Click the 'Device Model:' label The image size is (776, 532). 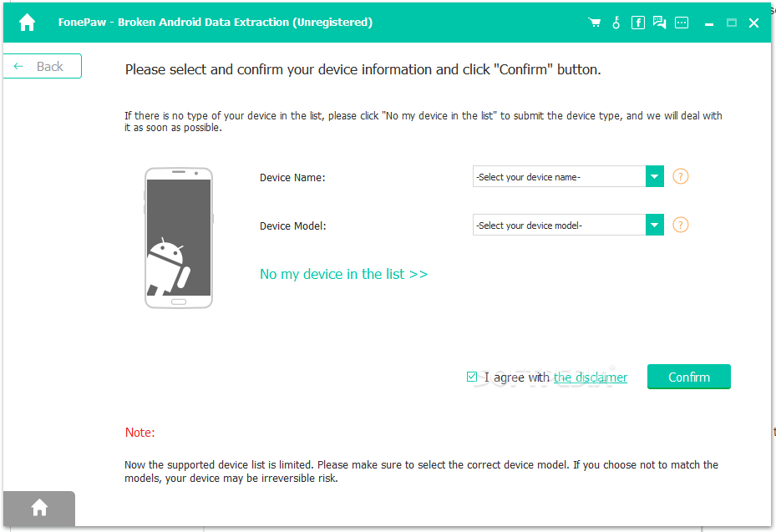click(293, 226)
